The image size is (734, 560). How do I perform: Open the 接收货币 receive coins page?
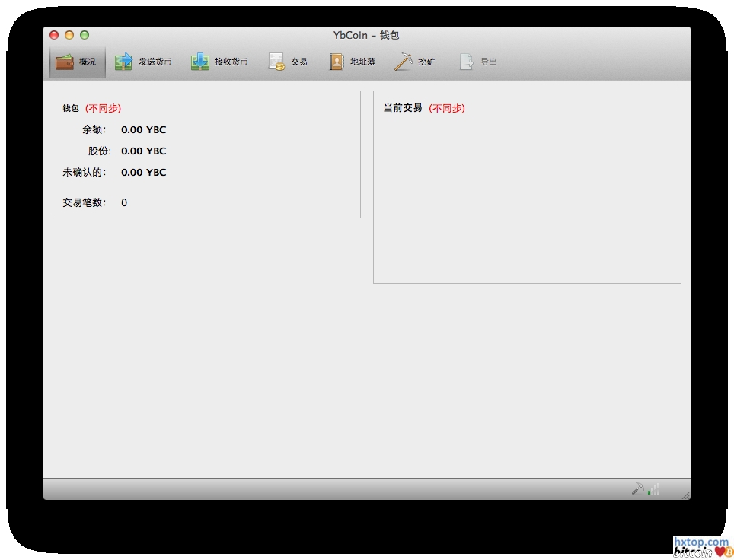pos(219,62)
